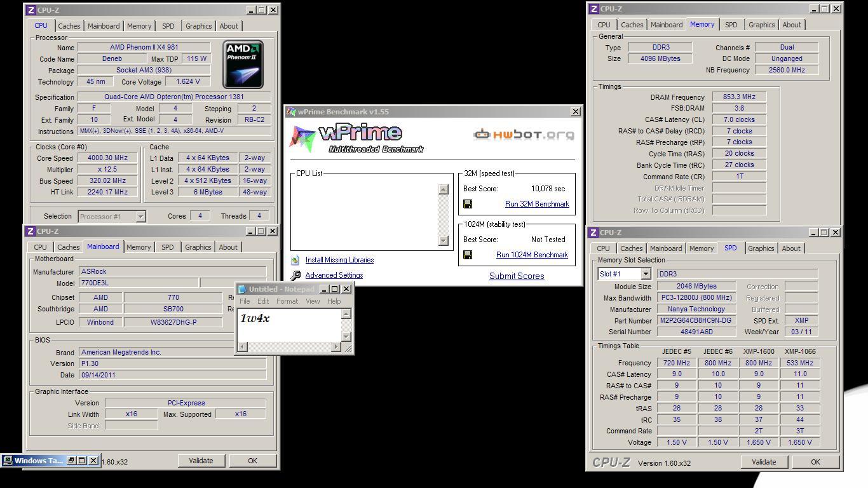This screenshot has width=868, height=488.
Task: Click the NB Frequency value 2560.0 MHz
Action: [787, 70]
